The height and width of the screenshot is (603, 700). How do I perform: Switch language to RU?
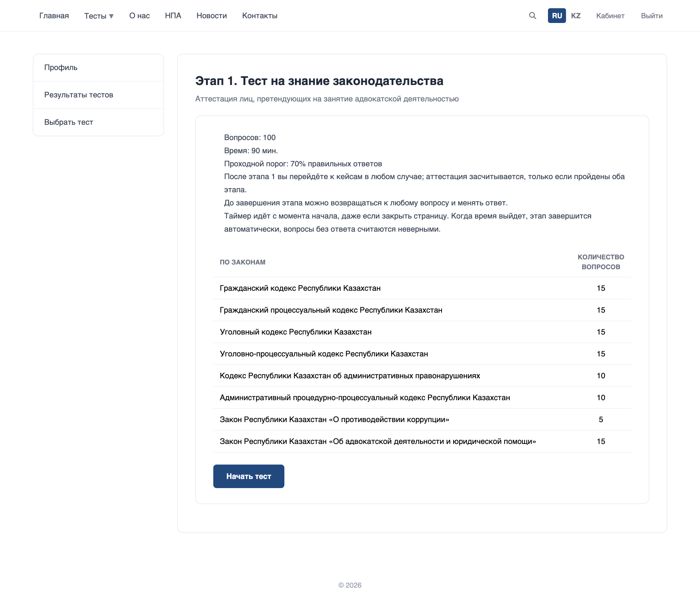coord(557,16)
